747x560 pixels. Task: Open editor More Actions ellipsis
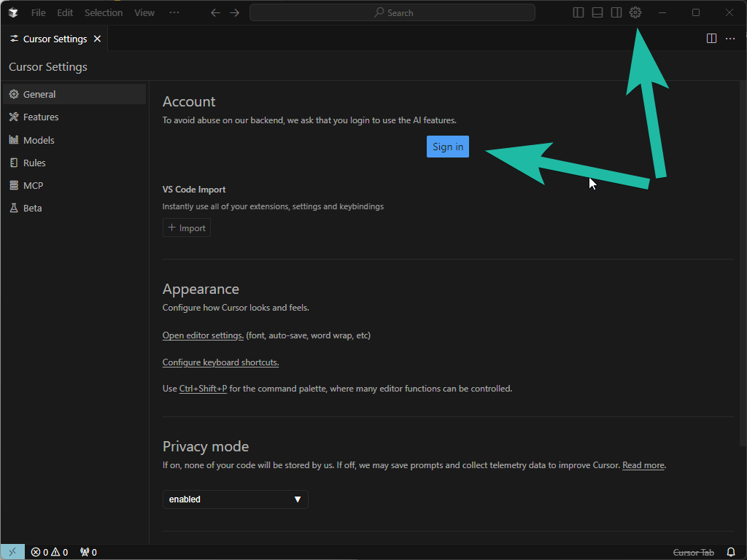coord(729,39)
